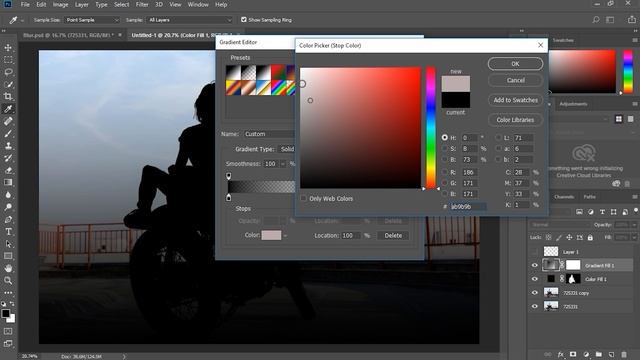
Task: Hide the Gradient Fill 1 layer
Action: [535, 265]
